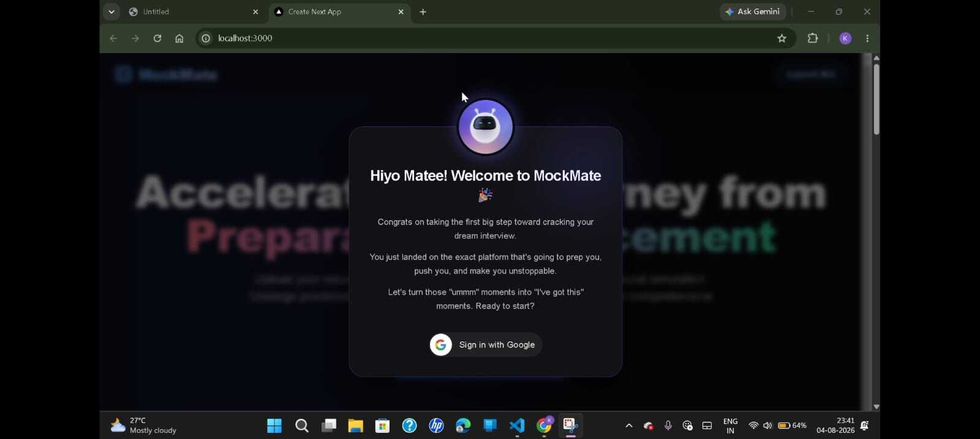Close the Untitled tab
Screen dimensions: 980x439
[255, 12]
